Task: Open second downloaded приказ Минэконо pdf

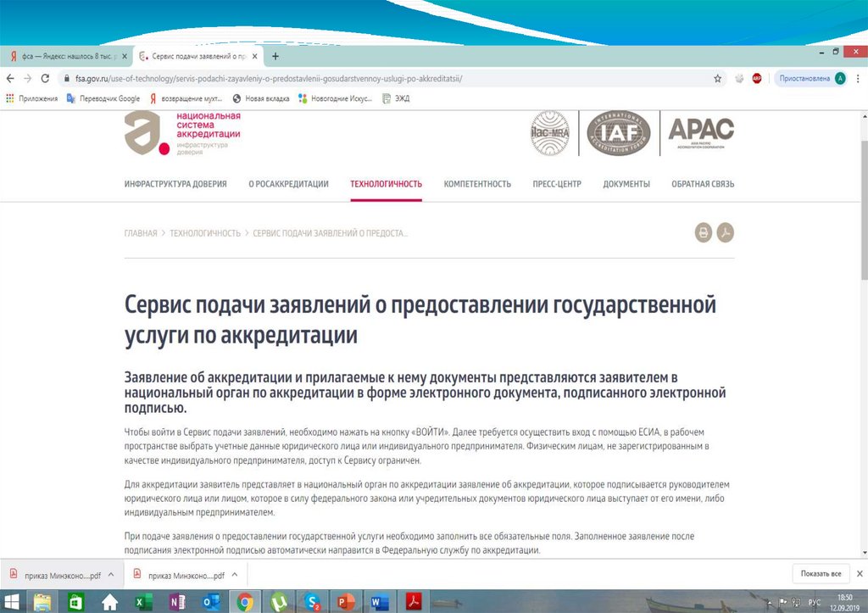Action: coord(180,576)
